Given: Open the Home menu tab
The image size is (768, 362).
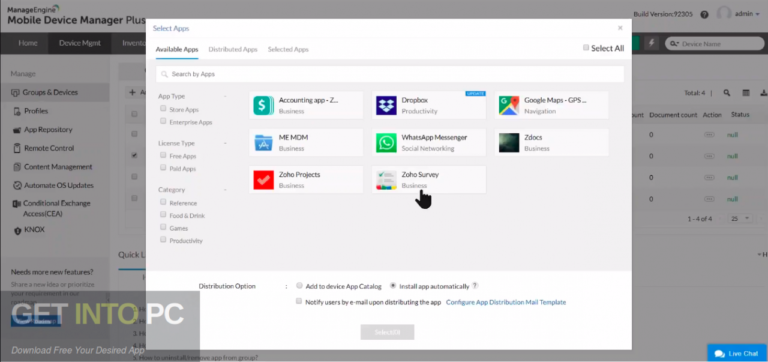Looking at the screenshot, I should [28, 43].
